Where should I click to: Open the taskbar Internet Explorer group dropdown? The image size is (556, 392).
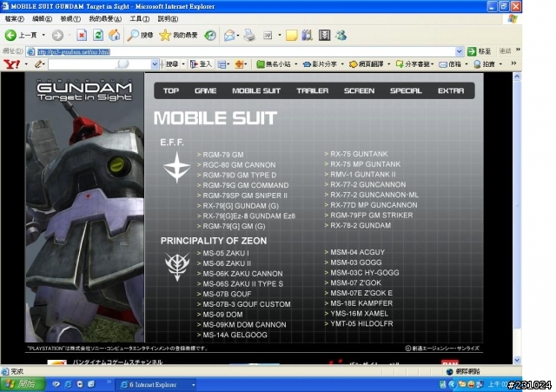tap(193, 384)
